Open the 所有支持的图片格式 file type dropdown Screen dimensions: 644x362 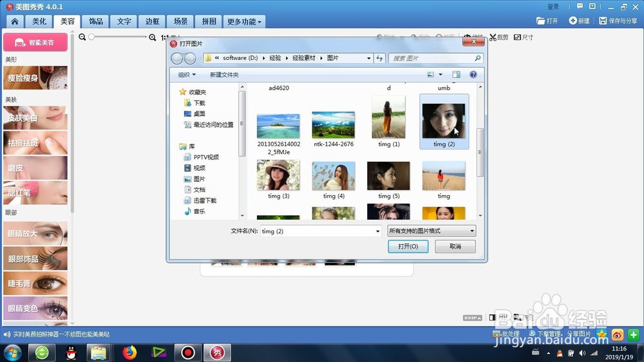coord(431,231)
